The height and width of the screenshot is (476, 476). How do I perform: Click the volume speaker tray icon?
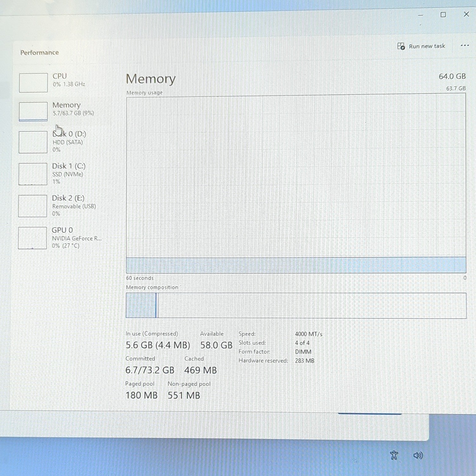tap(418, 456)
